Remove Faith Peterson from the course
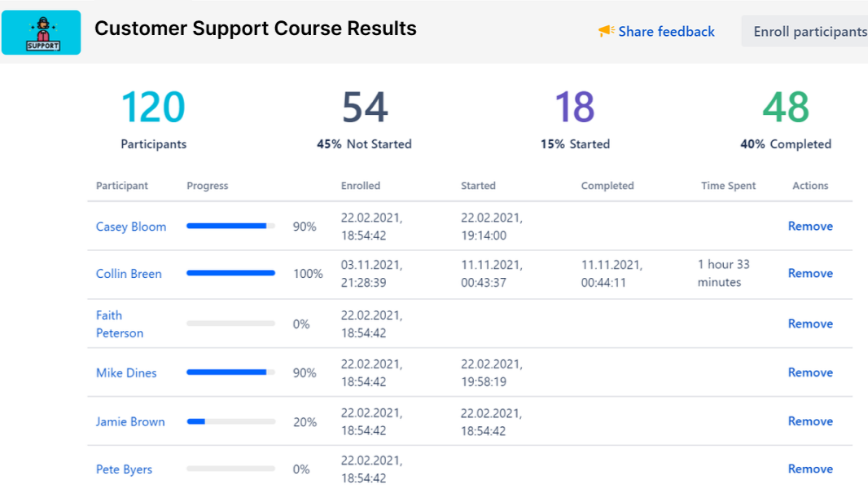This screenshot has width=868, height=489. [x=810, y=324]
